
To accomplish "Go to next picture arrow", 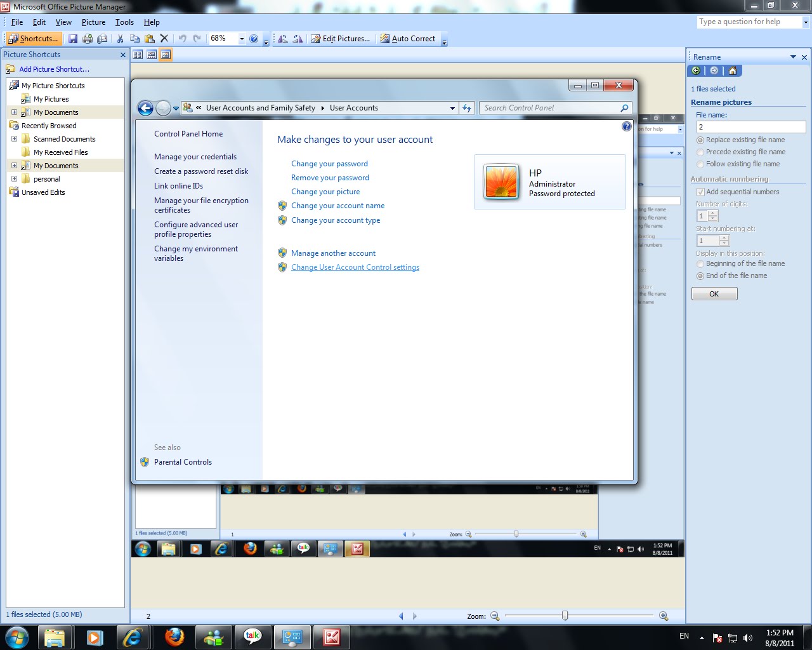I will click(415, 616).
